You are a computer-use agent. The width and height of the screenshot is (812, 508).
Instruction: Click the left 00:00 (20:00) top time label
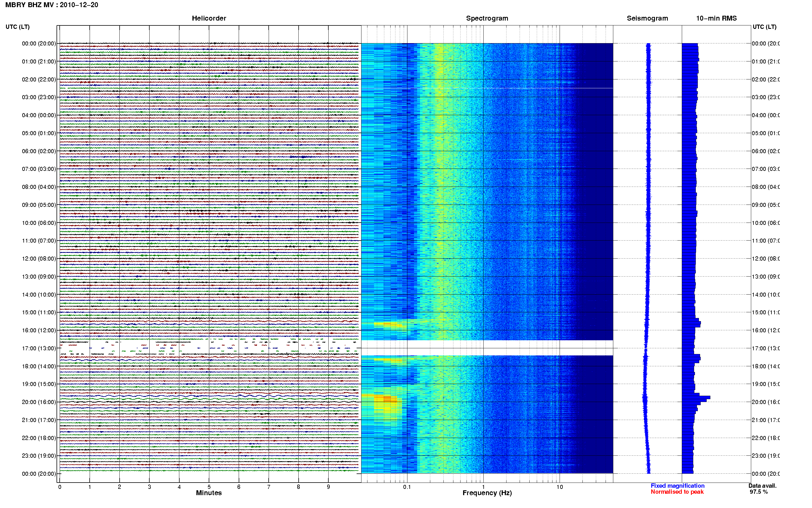39,43
